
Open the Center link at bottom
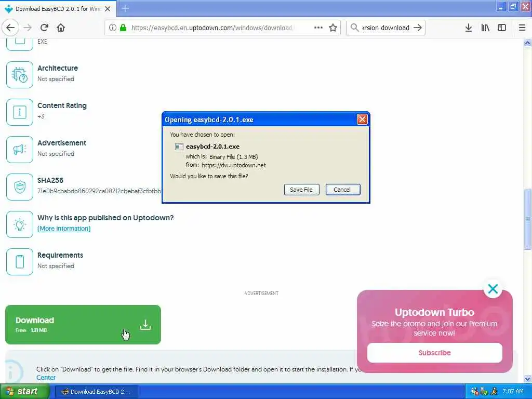click(46, 378)
